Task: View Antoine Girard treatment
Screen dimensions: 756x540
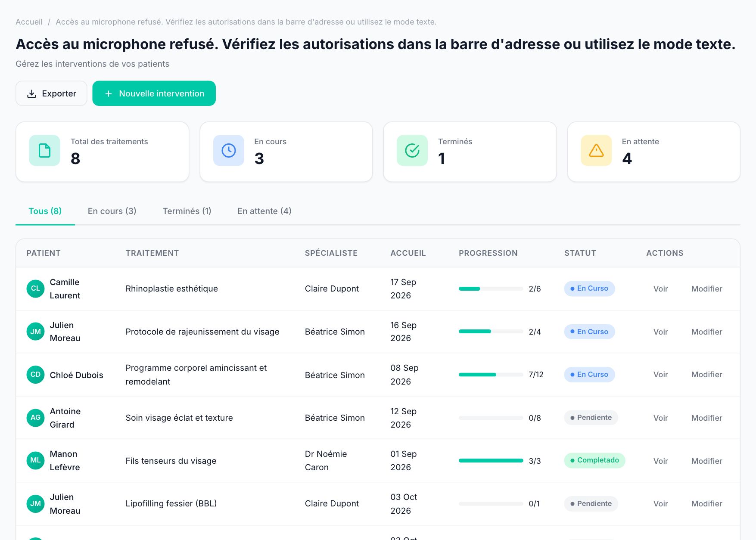Action: tap(660, 418)
